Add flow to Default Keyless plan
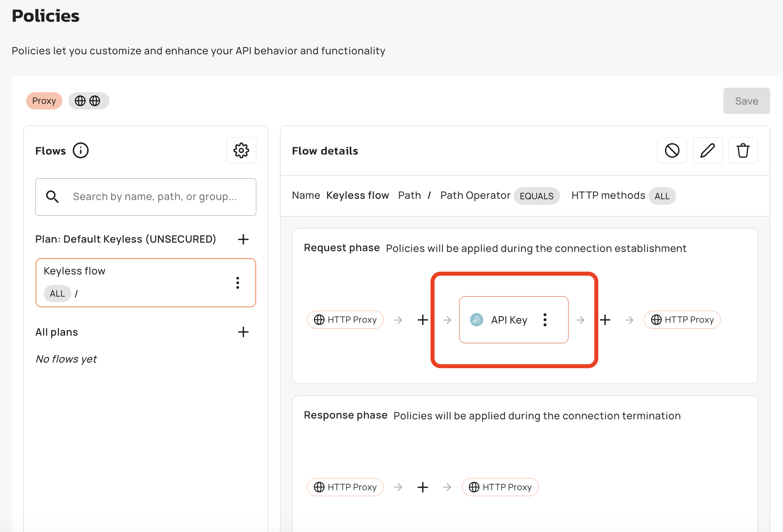The width and height of the screenshot is (783, 532). (243, 239)
